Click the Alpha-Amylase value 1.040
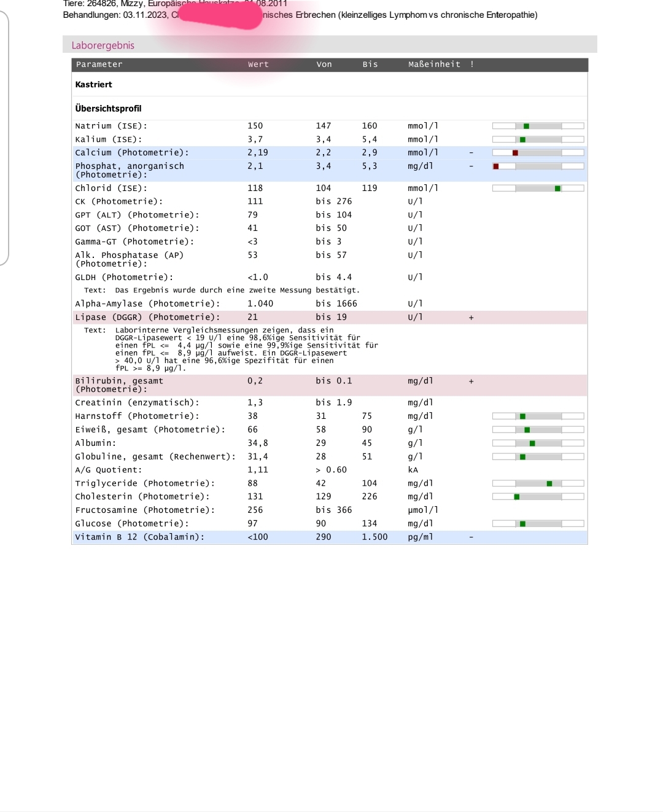663x812 pixels. click(x=260, y=304)
